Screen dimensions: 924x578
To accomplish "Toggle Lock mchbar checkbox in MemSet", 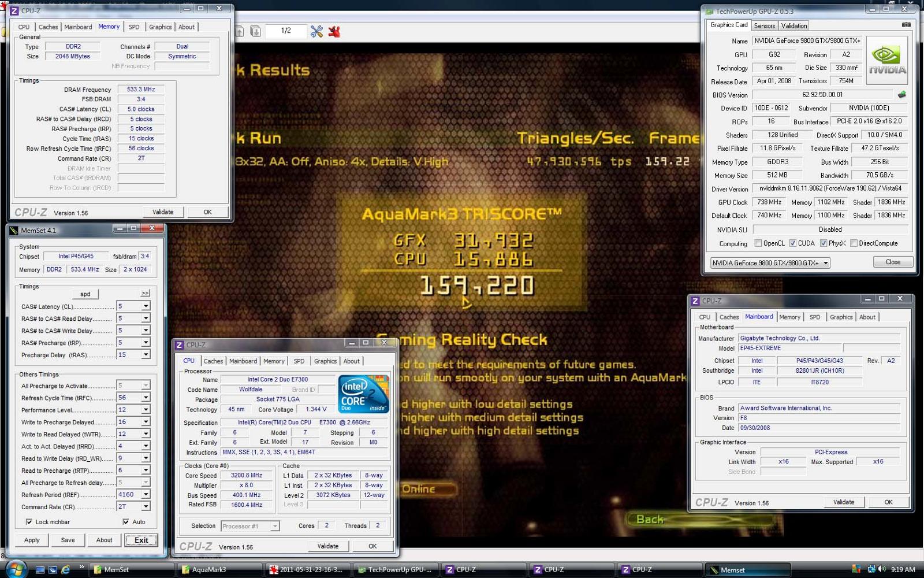I will 29,522.
